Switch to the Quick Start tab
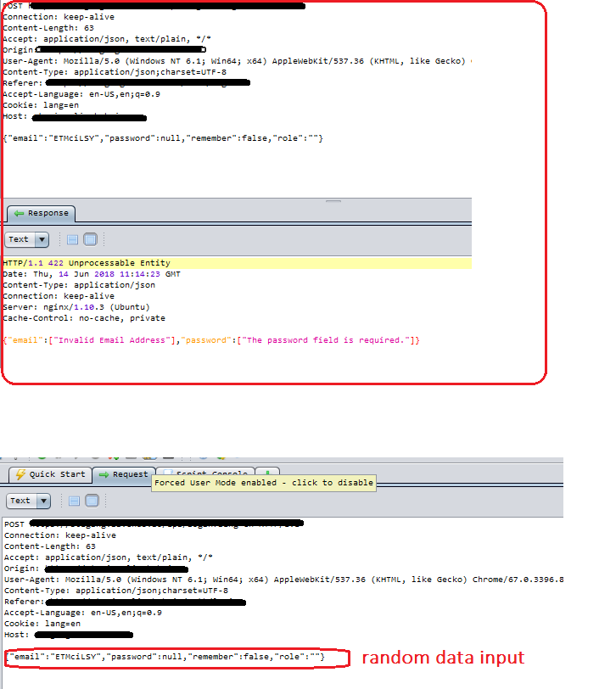Viewport: 616px width, 689px height. (51, 474)
